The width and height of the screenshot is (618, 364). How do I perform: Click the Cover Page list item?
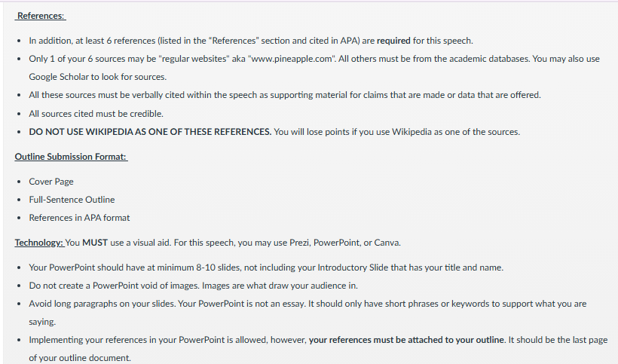coord(51,182)
